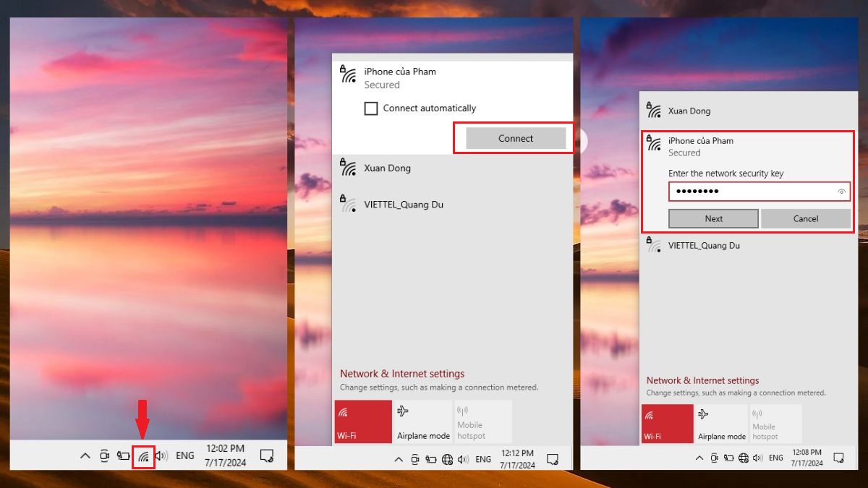Open the globe network icon beside 12:12 PM

click(447, 459)
